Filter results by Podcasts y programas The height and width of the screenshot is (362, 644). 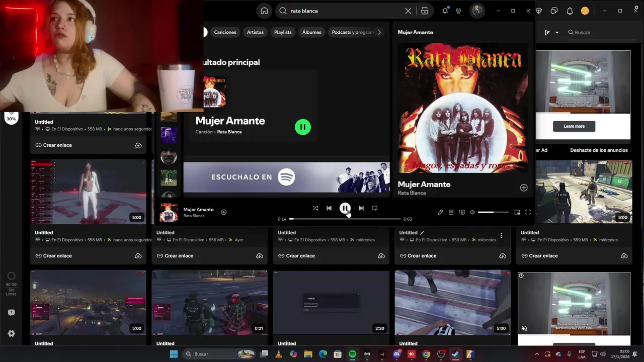(352, 32)
